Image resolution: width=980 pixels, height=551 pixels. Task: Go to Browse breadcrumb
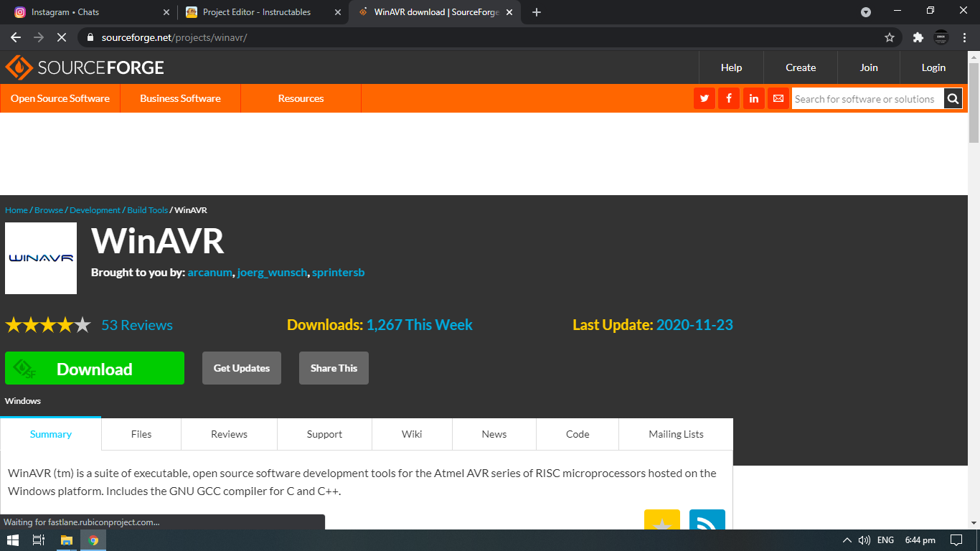point(49,210)
